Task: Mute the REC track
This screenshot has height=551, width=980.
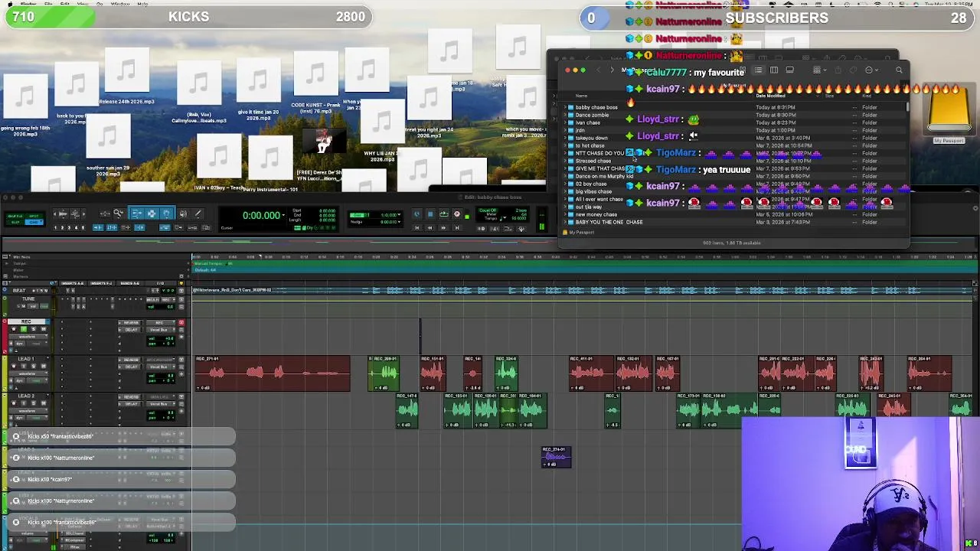Action: point(44,329)
